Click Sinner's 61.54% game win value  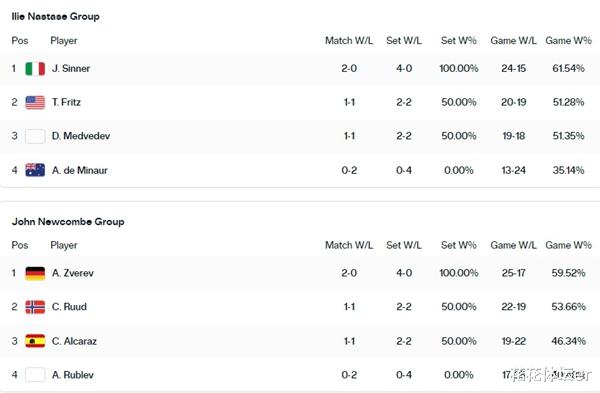tap(568, 68)
